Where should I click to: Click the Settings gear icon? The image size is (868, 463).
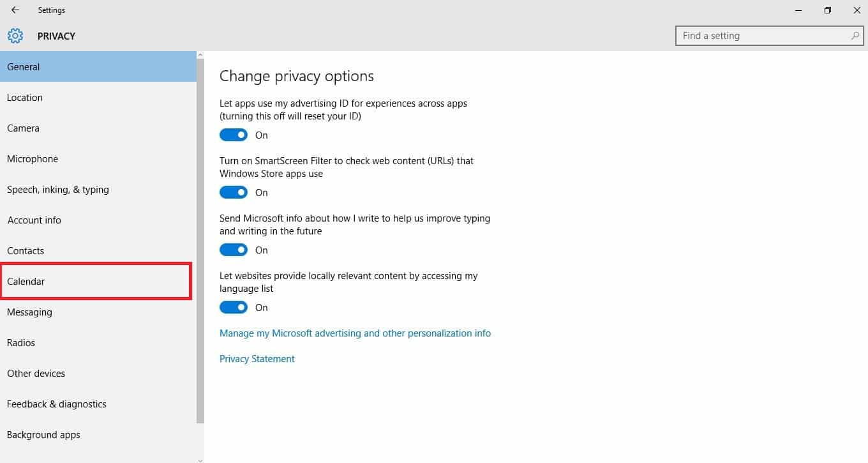tap(15, 36)
